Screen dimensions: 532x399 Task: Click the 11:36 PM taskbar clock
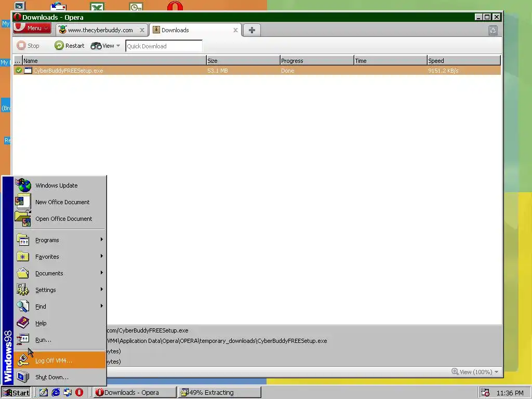[x=510, y=393]
